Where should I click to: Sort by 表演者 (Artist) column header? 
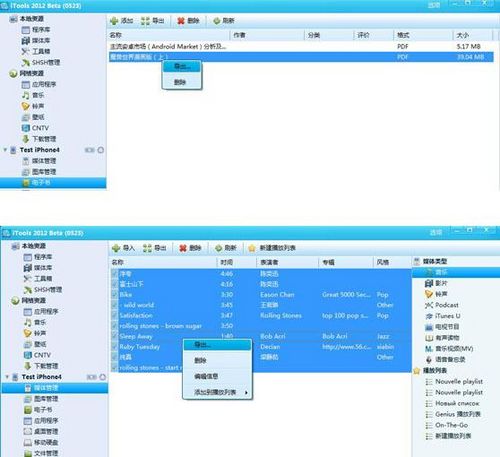pyautogui.click(x=287, y=262)
